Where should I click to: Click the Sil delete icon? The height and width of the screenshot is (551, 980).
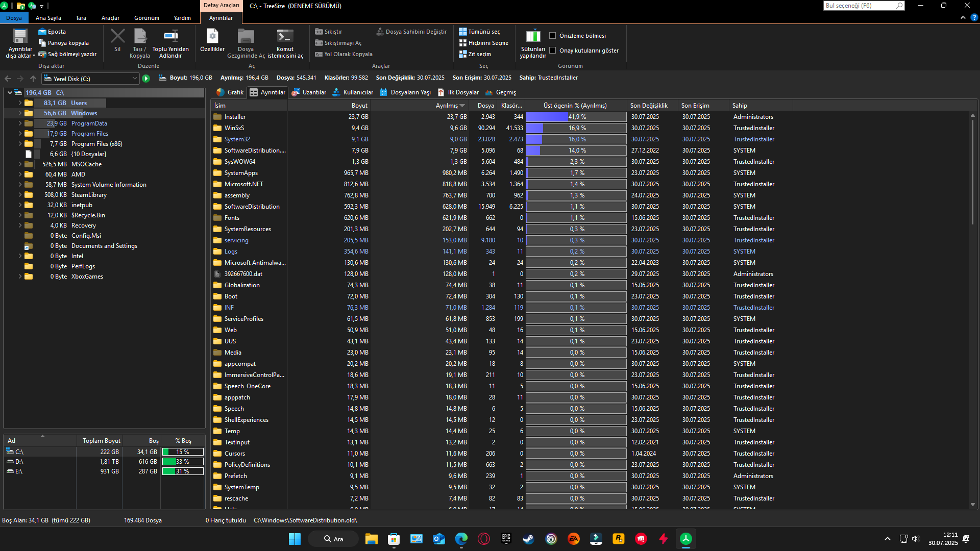117,37
